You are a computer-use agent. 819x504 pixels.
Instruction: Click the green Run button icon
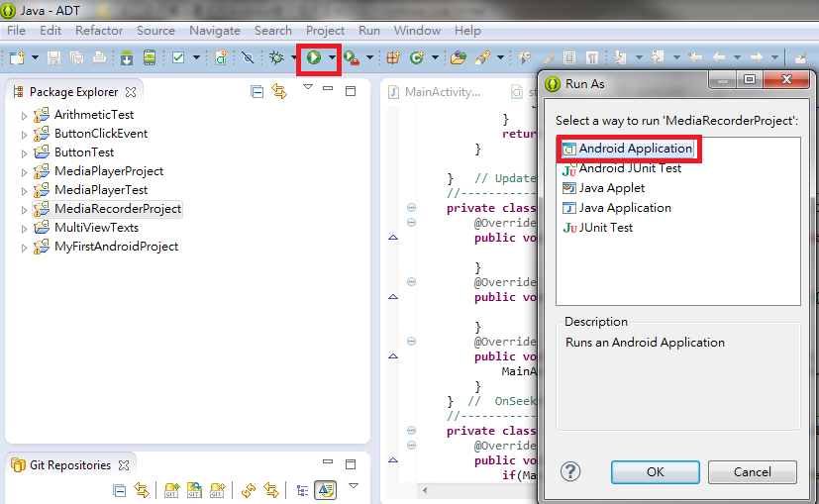click(313, 57)
